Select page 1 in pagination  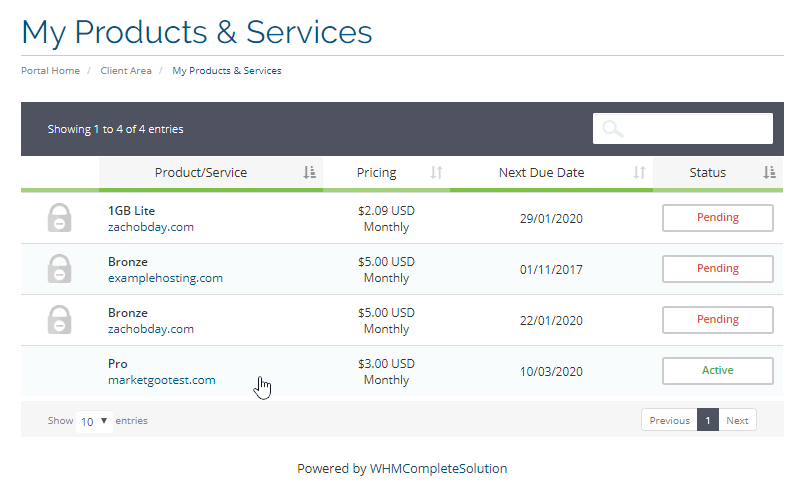(708, 421)
